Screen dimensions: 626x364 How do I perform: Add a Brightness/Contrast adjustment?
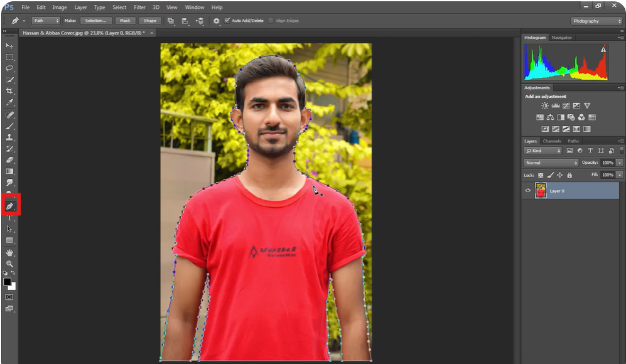[544, 106]
